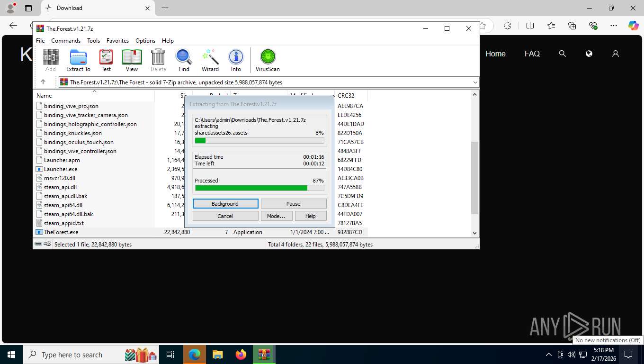Open the File menu
Image resolution: width=644 pixels, height=364 pixels.
tap(40, 41)
